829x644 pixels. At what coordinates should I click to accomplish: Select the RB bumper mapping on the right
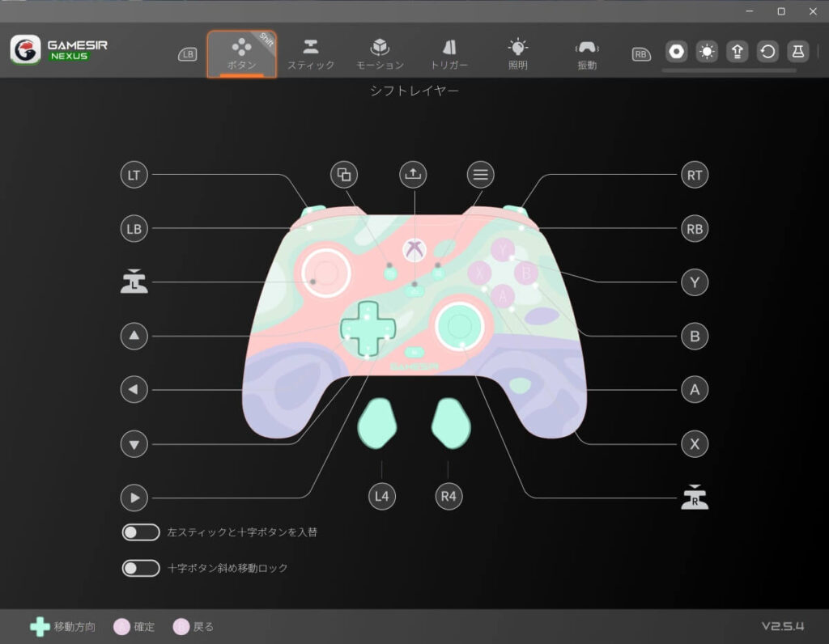click(694, 229)
